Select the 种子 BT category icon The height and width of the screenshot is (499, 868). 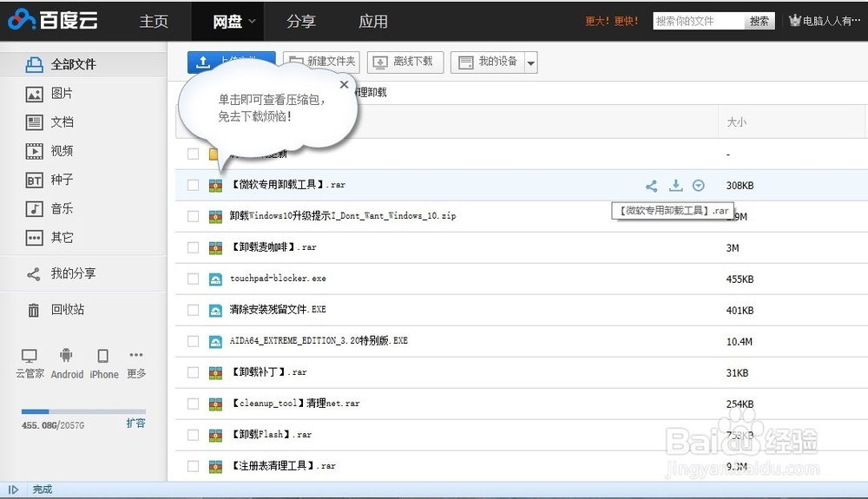35,180
